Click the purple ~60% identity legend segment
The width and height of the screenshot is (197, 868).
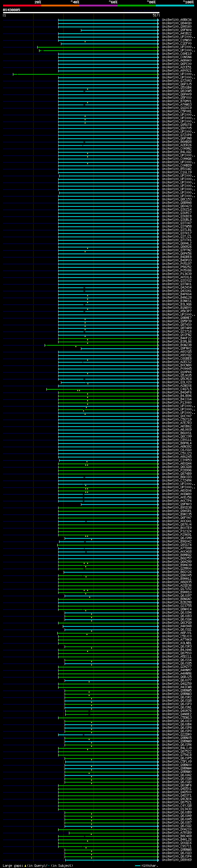click(x=99, y=6)
